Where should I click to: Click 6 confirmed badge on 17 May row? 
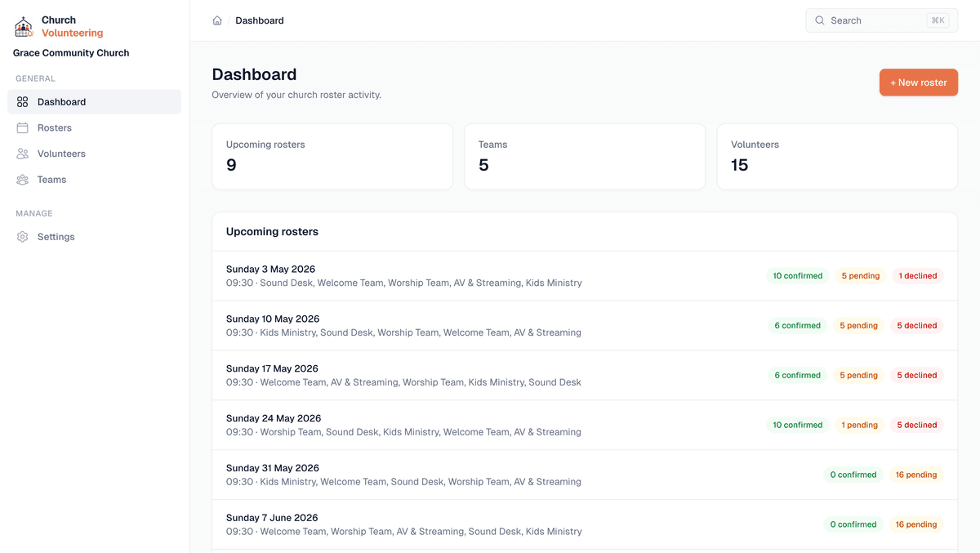798,376
